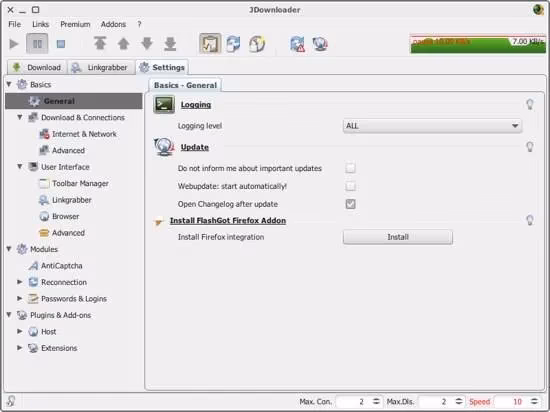The width and height of the screenshot is (550, 412).
Task: Click the Logging section heading
Action: [196, 104]
